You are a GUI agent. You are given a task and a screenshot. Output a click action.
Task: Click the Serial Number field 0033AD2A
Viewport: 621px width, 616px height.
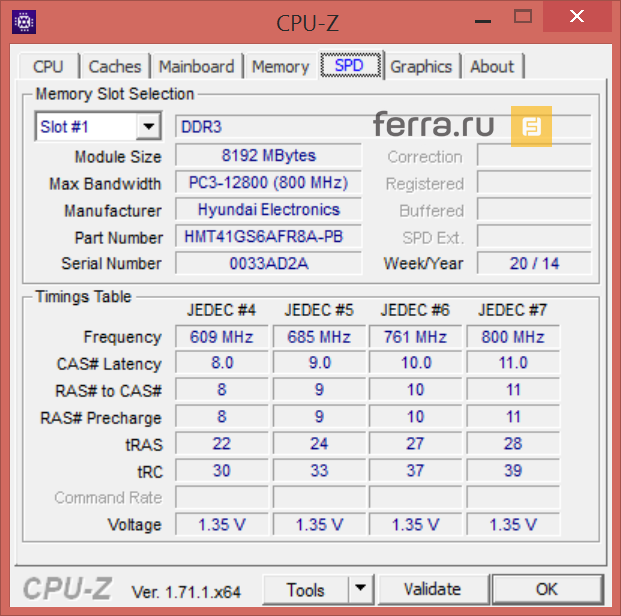268,263
